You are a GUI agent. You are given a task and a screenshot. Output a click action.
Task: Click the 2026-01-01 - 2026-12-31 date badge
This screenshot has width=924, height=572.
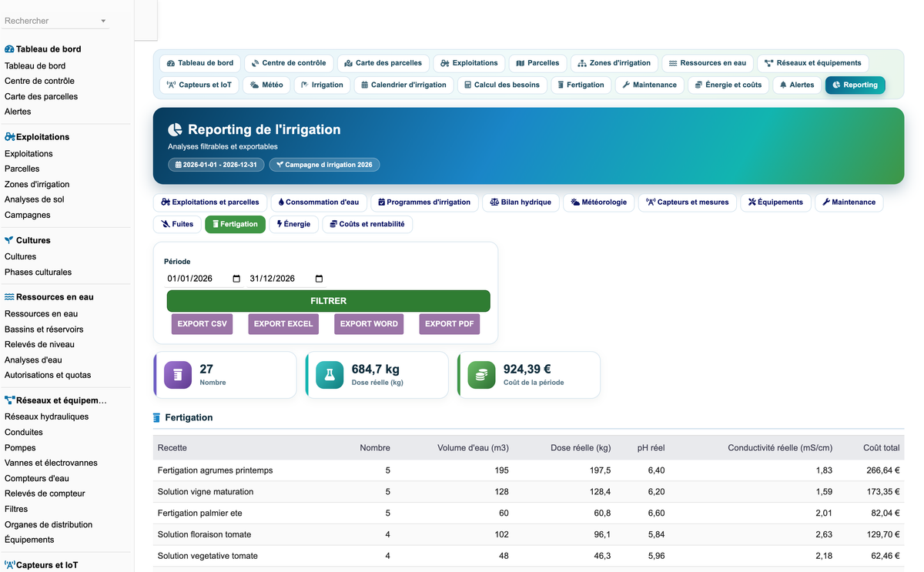pyautogui.click(x=216, y=165)
